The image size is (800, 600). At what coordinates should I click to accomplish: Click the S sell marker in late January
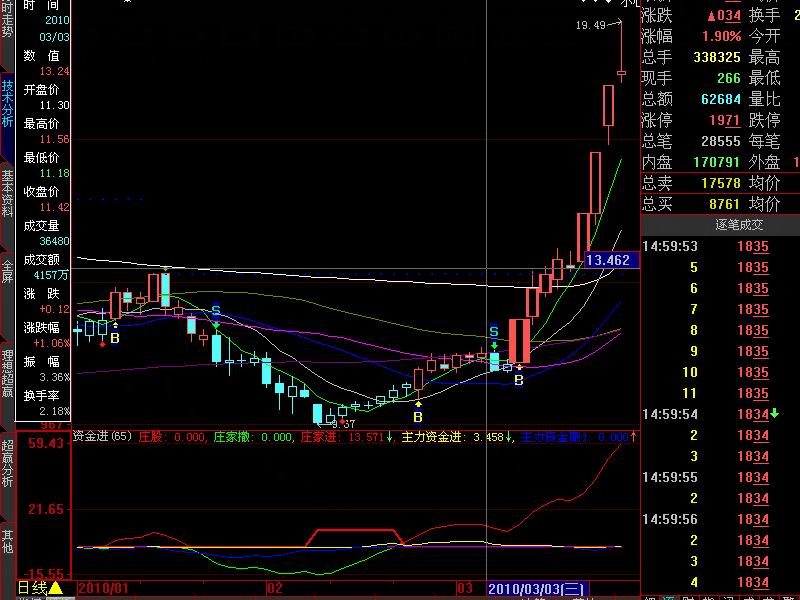click(216, 310)
